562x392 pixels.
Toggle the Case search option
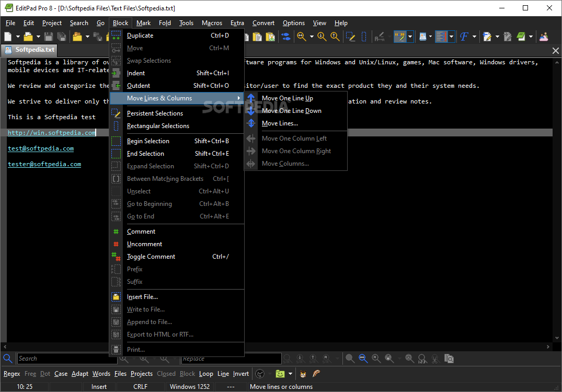click(x=61, y=374)
